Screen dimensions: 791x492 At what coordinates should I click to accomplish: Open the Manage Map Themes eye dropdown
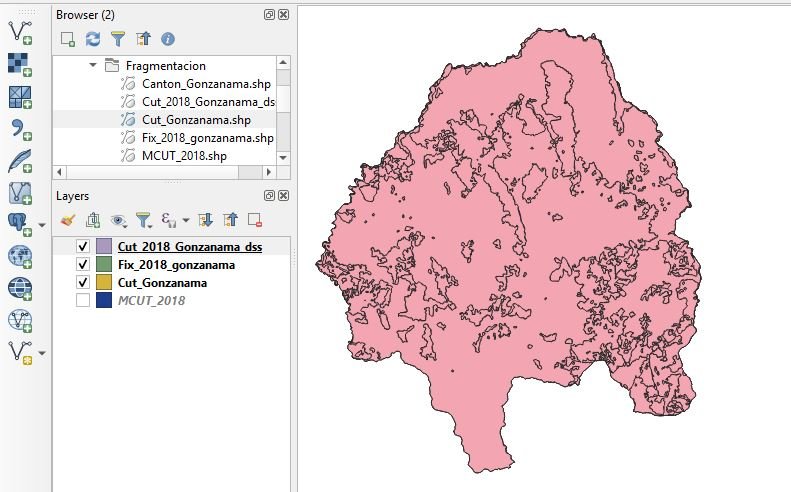[120, 220]
